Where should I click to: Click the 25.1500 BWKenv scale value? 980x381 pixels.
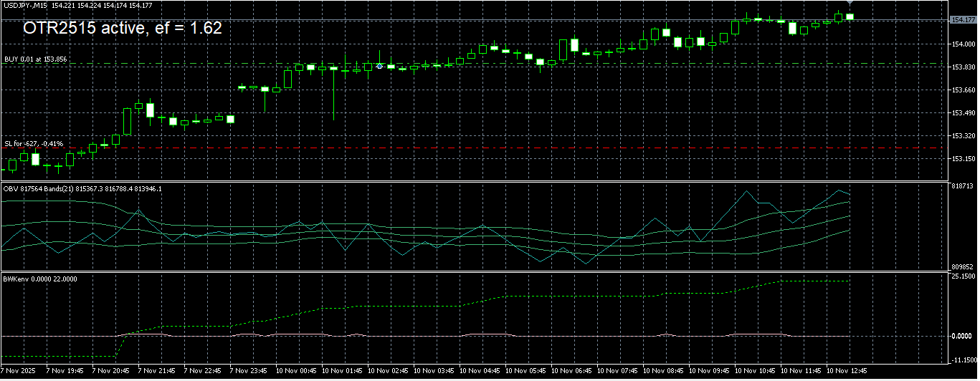coord(962,276)
